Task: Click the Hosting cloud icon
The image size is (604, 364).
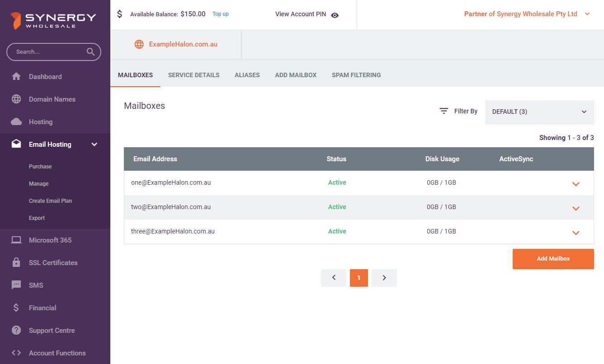Action: tap(16, 121)
